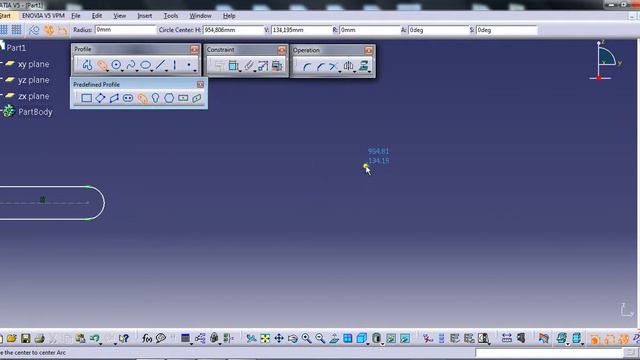Click the Fit All In view icon
The width and height of the screenshot is (640, 360).
(265, 338)
